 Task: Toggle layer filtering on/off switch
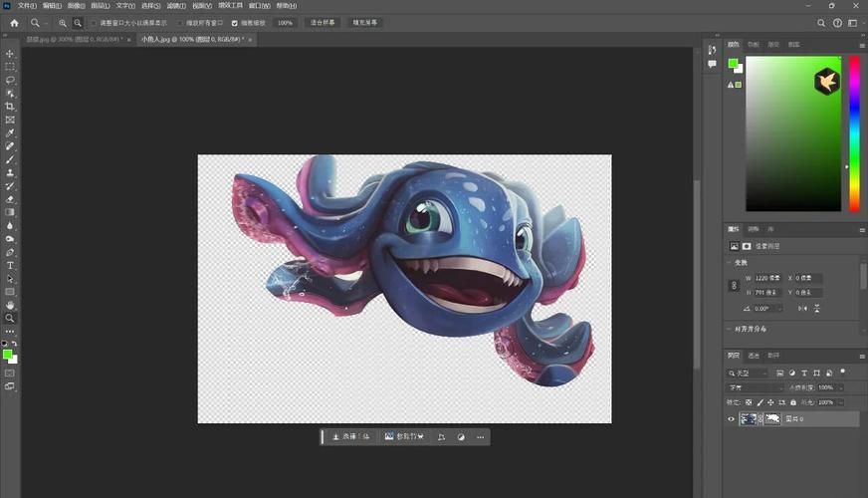point(842,372)
